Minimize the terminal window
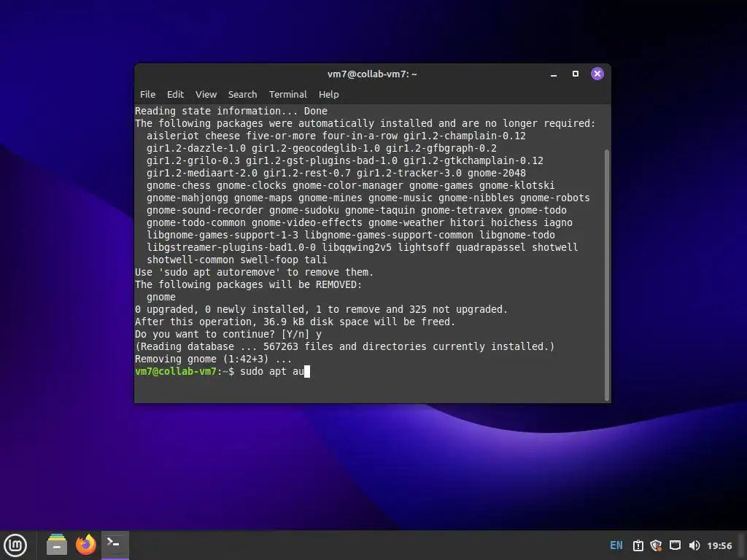Viewport: 747px width, 560px height. (554, 74)
